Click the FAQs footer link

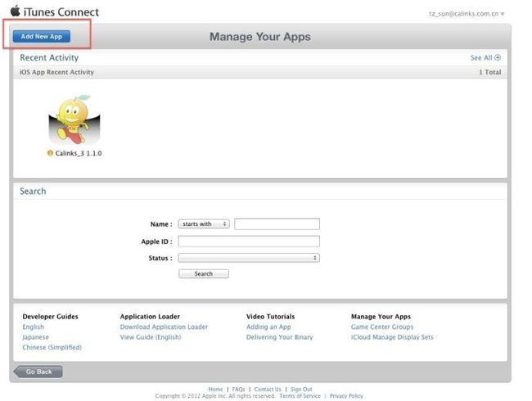click(238, 389)
